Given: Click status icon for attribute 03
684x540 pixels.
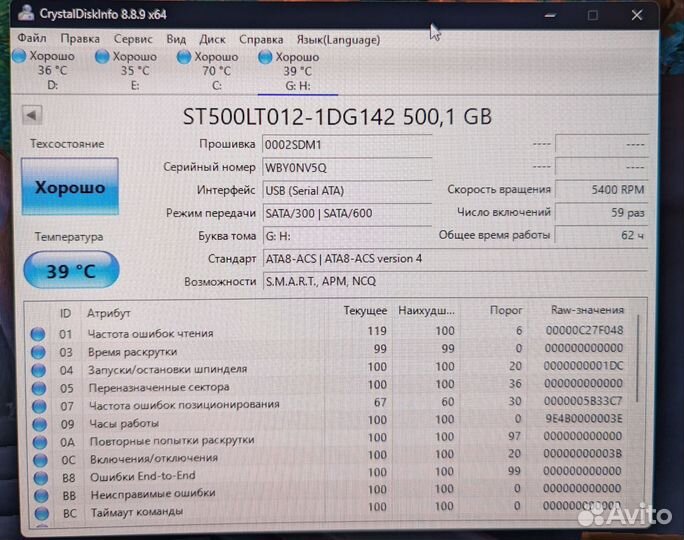Looking at the screenshot, I should [38, 352].
